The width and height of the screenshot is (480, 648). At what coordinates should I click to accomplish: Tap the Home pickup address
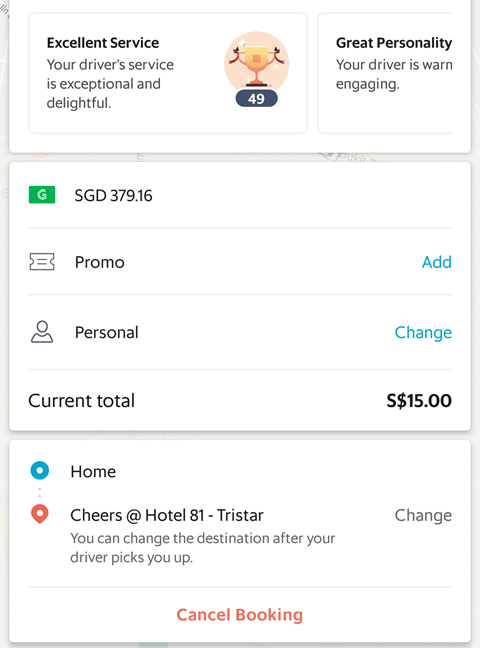coord(93,472)
